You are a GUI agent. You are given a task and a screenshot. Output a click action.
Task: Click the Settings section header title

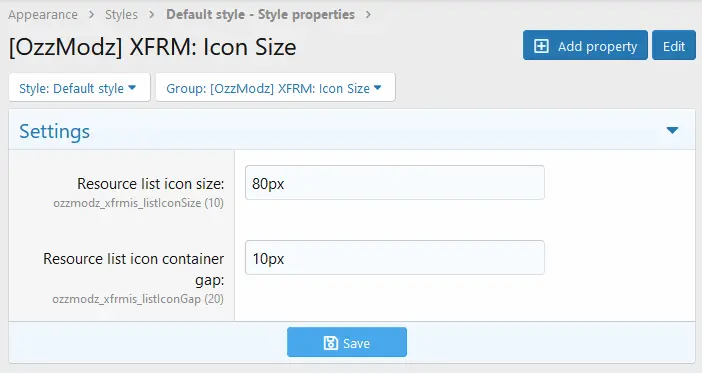tap(55, 131)
